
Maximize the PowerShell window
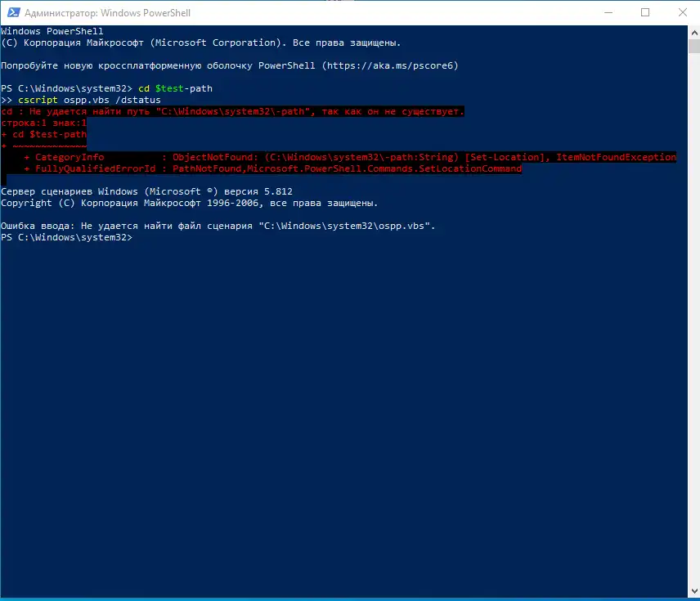[645, 12]
